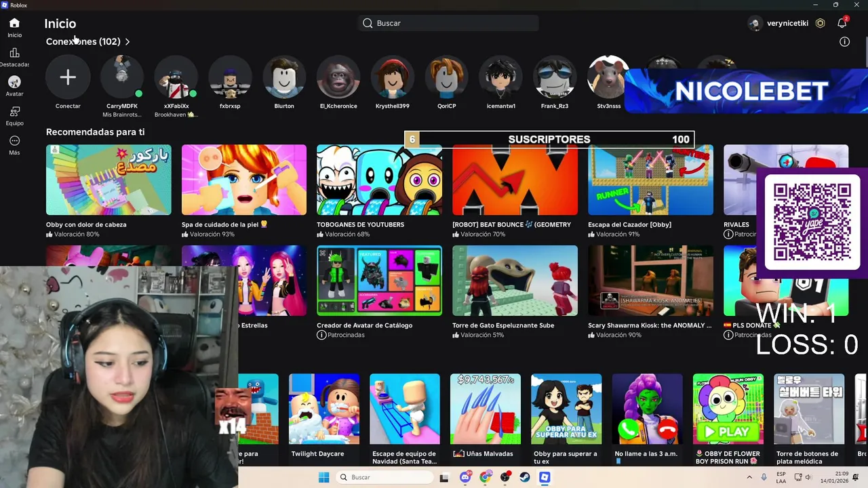Click the Conectar plus button

pyautogui.click(x=68, y=77)
